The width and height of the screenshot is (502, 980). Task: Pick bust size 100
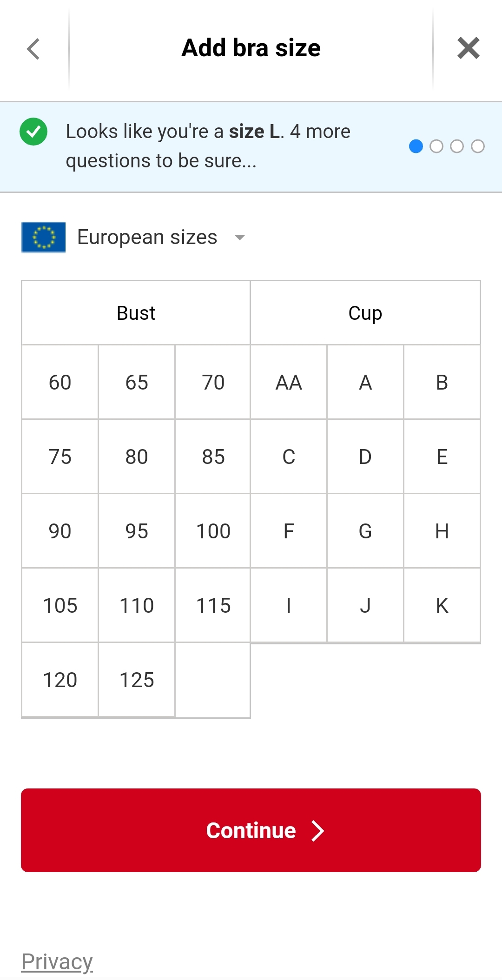point(213,531)
